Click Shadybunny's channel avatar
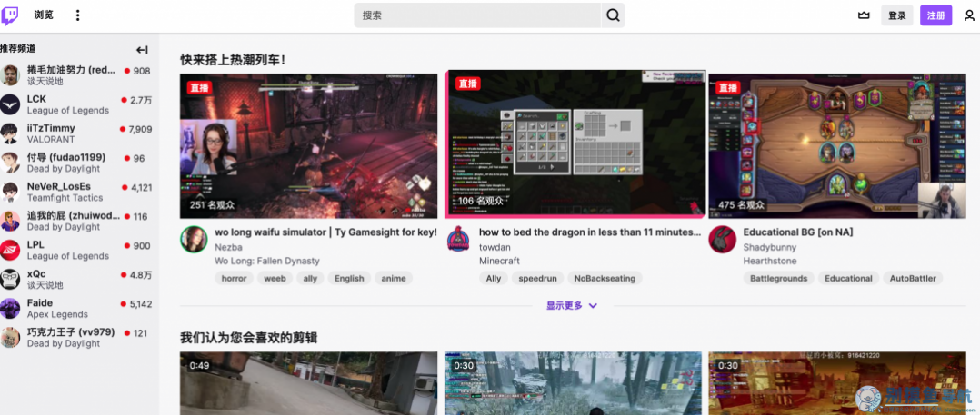Screen dimensions: 980x415 tap(723, 239)
